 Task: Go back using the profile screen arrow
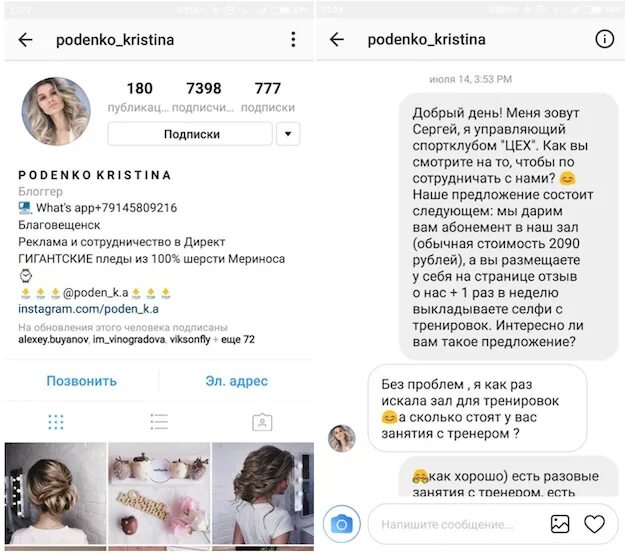26,40
